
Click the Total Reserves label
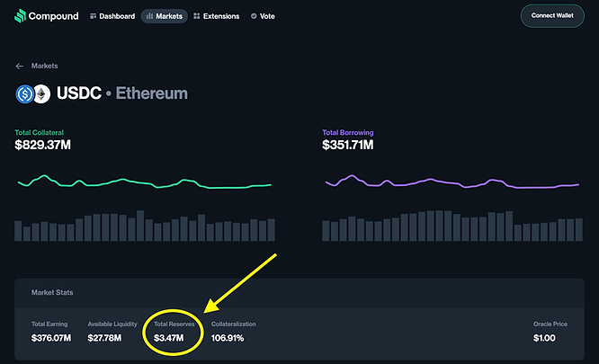[x=174, y=324]
